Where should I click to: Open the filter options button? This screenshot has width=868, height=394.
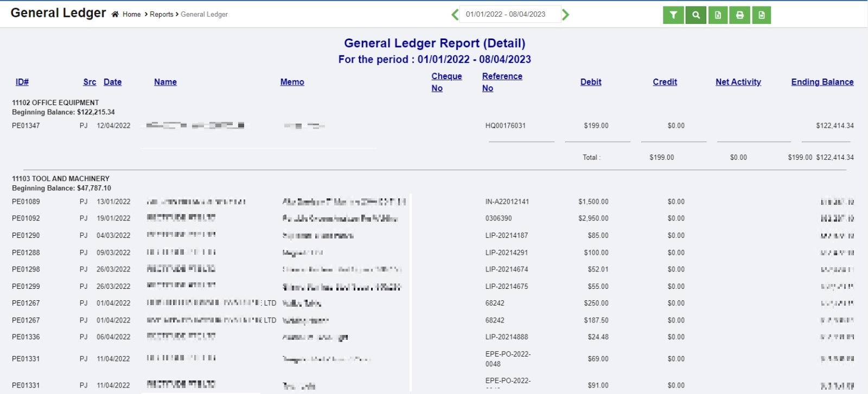673,15
